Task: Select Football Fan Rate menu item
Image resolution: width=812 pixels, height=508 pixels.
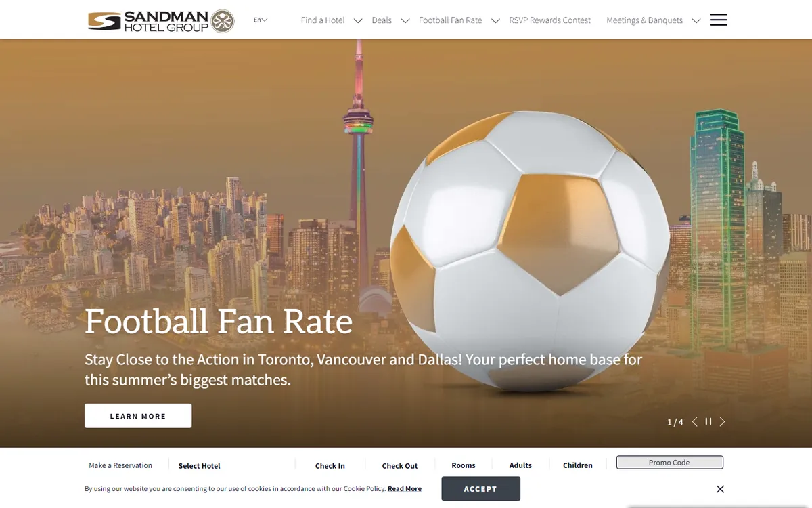Action: click(x=450, y=20)
